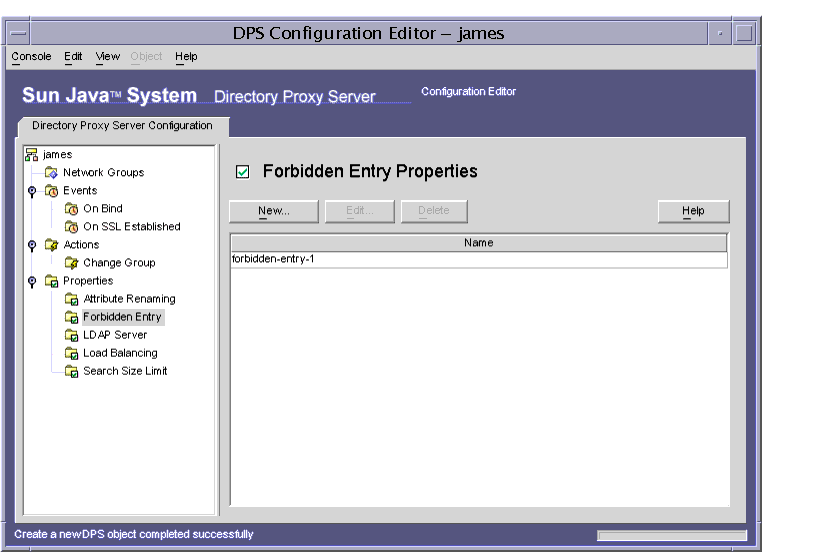The height and width of the screenshot is (559, 822).
Task: Click the Delete button
Action: click(x=434, y=211)
